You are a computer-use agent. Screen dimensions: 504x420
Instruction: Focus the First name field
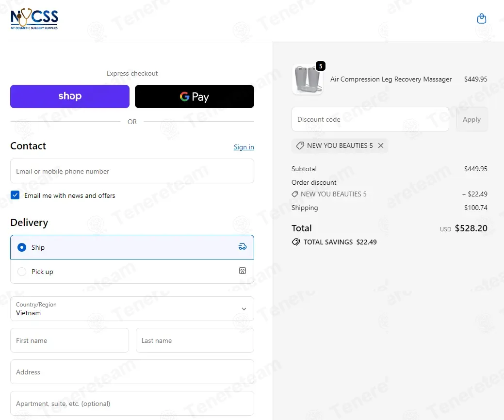[70, 340]
